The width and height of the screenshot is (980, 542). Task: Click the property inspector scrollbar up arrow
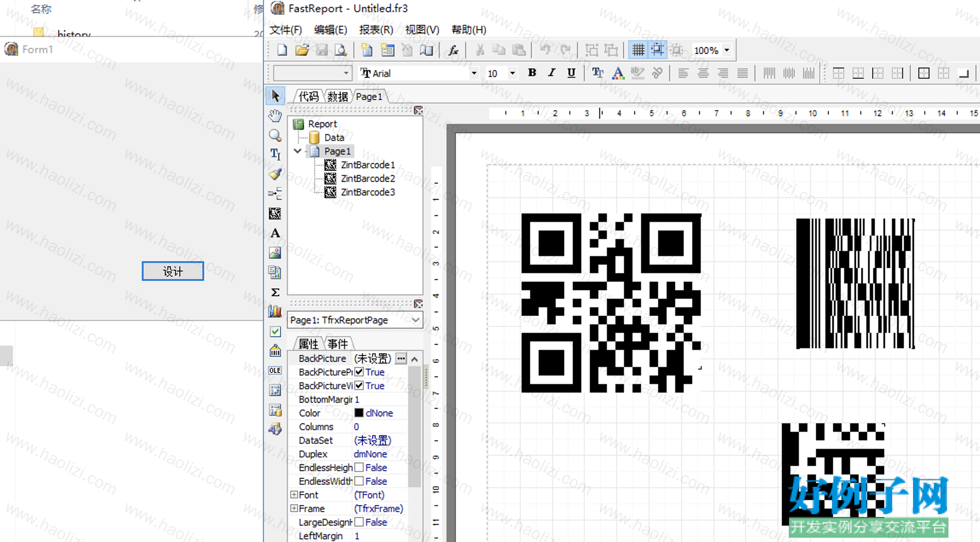[414, 359]
